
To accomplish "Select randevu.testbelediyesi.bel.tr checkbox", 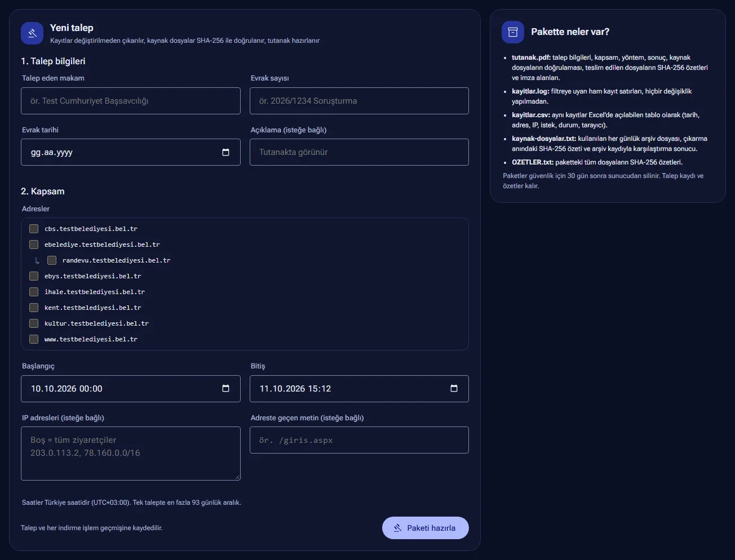I will pyautogui.click(x=52, y=260).
